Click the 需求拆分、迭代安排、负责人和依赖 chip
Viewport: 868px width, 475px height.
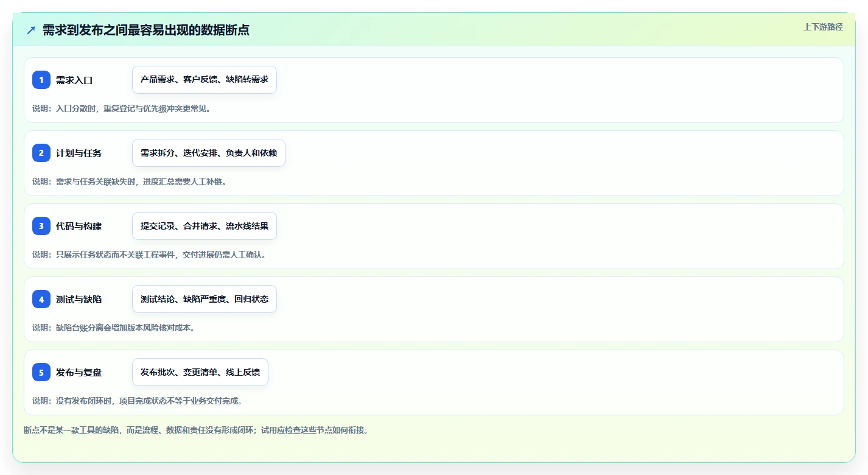point(209,153)
